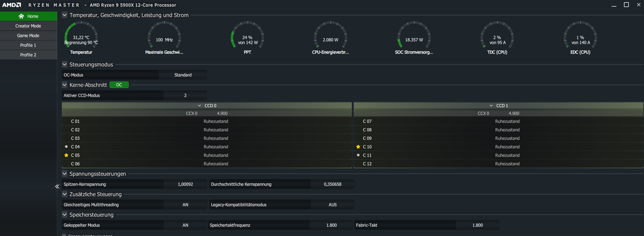Click Durchschnittliche Kernspannung value 0,350658

(333, 184)
